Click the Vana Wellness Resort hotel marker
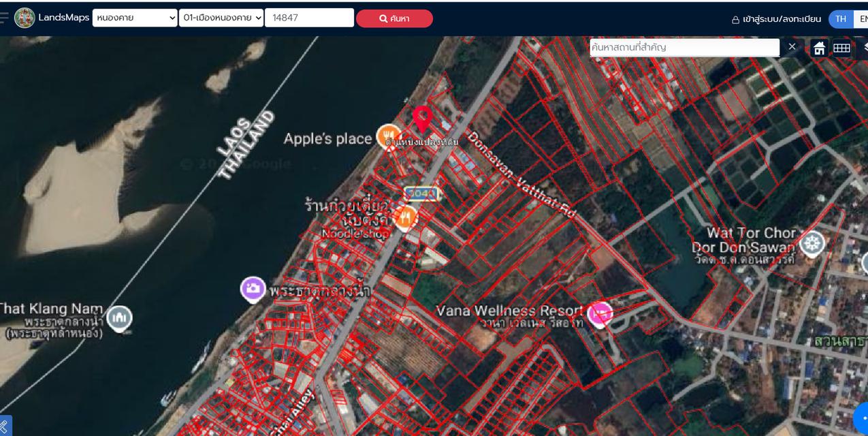Screen dimensions: 868x436 [600, 314]
